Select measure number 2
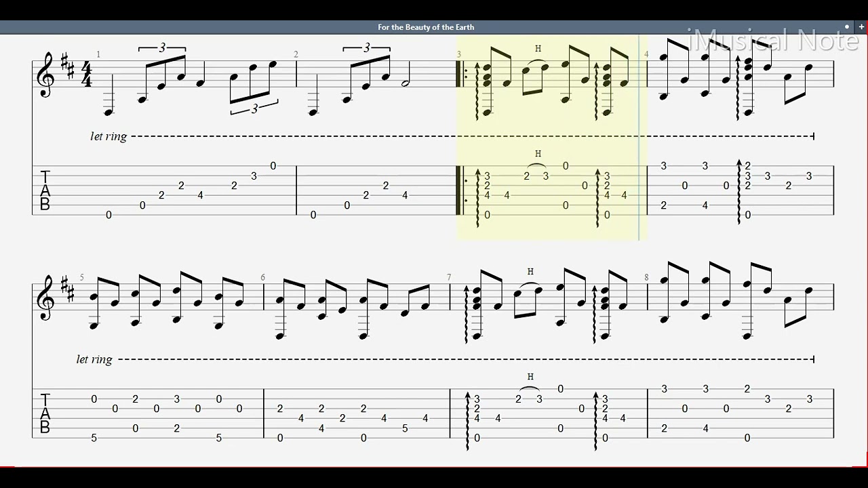The image size is (868, 488). tap(296, 54)
